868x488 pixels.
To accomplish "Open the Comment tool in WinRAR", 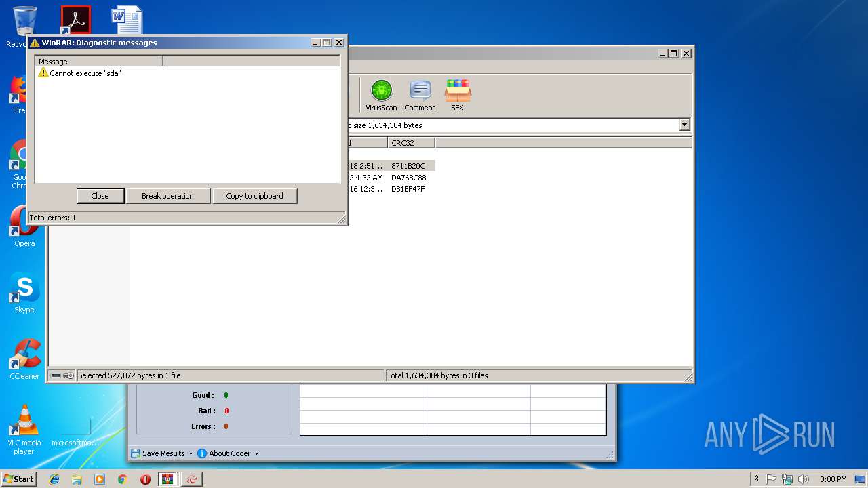I will point(420,95).
